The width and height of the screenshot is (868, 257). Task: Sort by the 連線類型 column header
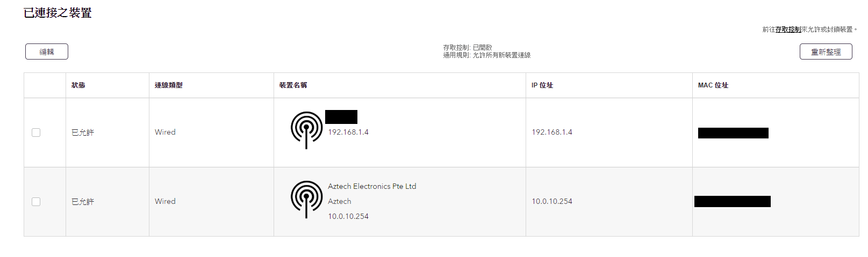[x=169, y=85]
